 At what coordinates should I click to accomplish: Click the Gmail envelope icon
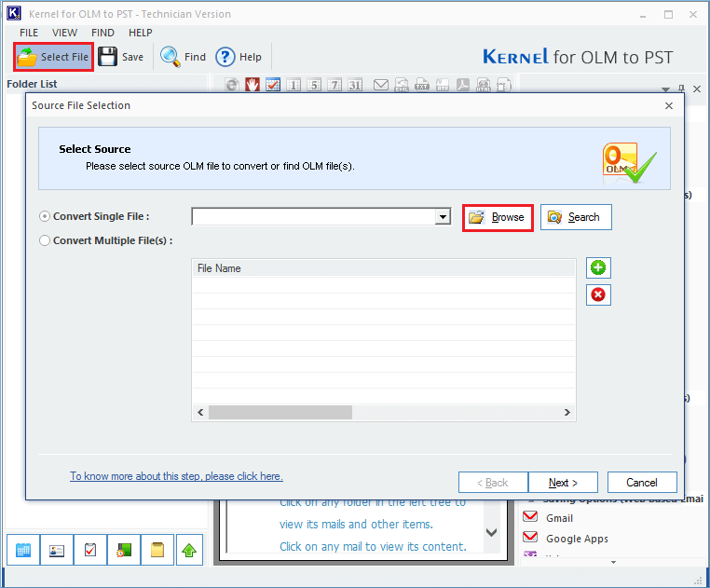point(530,516)
